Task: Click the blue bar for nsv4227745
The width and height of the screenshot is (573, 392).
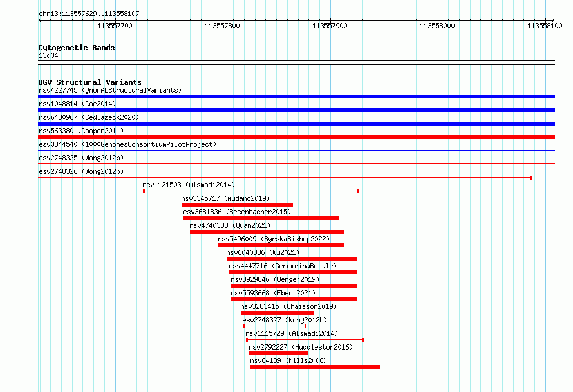Action: (x=296, y=97)
